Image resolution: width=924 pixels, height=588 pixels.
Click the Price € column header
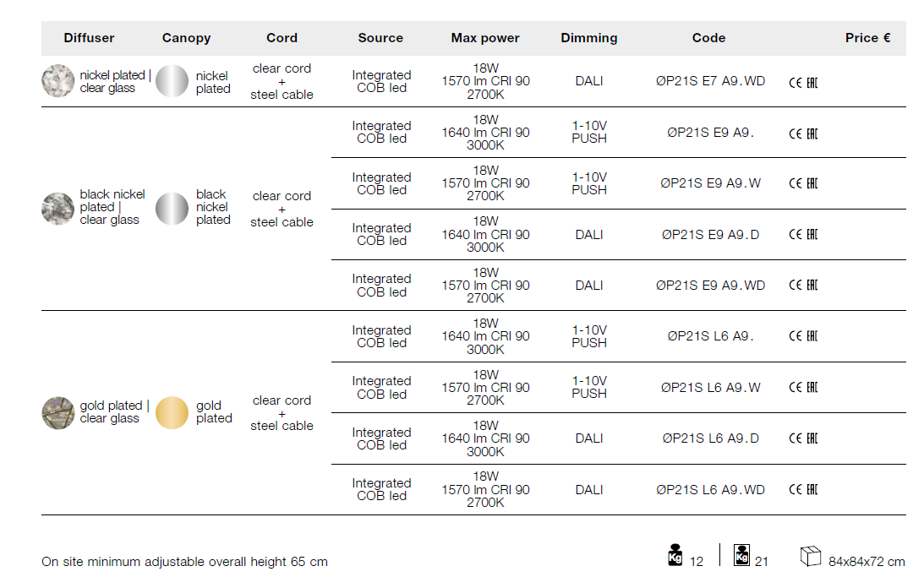coord(867,38)
